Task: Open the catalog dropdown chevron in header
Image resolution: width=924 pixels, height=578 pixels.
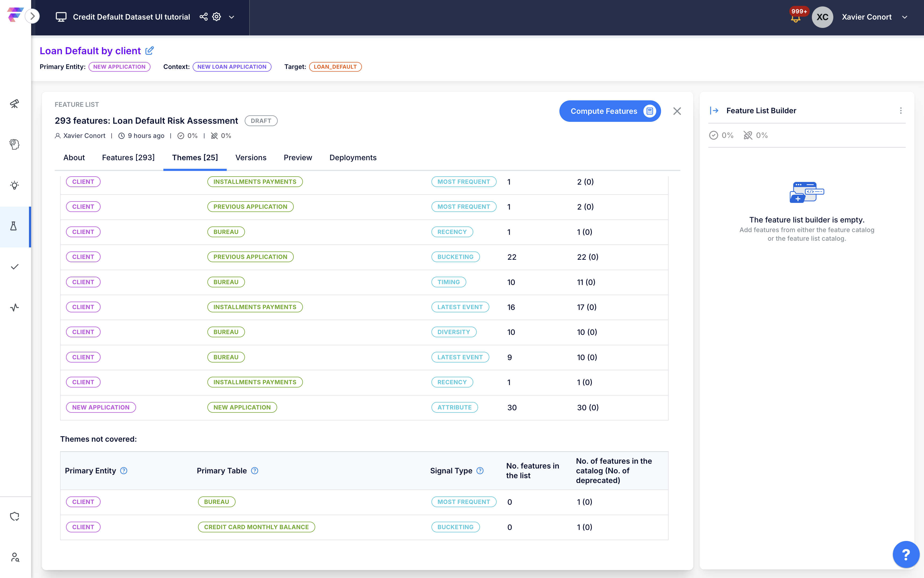Action: pos(232,17)
